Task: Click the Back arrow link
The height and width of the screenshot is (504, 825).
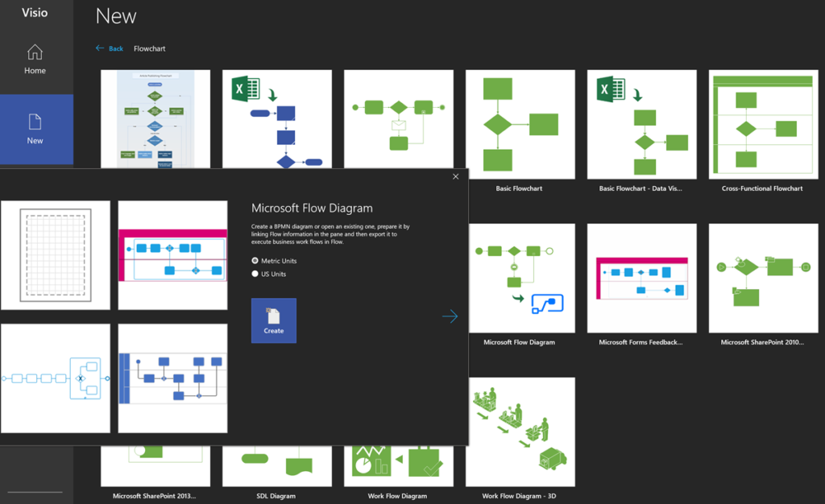Action: [110, 49]
